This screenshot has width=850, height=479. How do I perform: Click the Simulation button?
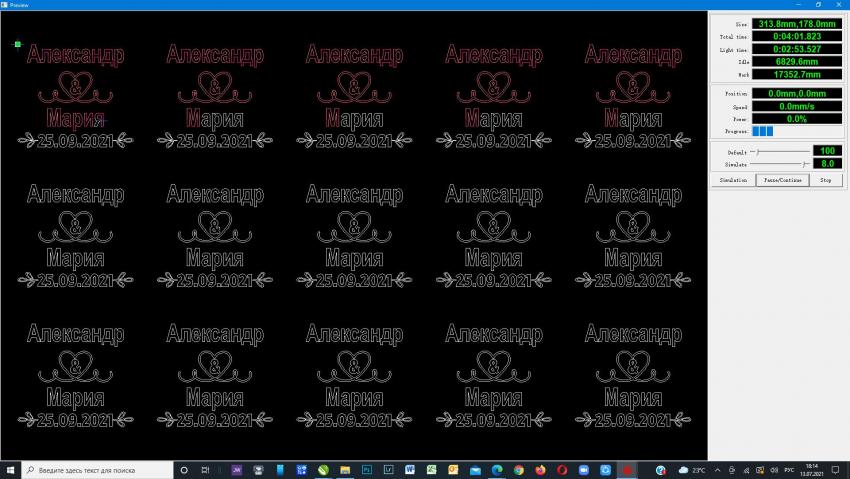[x=730, y=180]
